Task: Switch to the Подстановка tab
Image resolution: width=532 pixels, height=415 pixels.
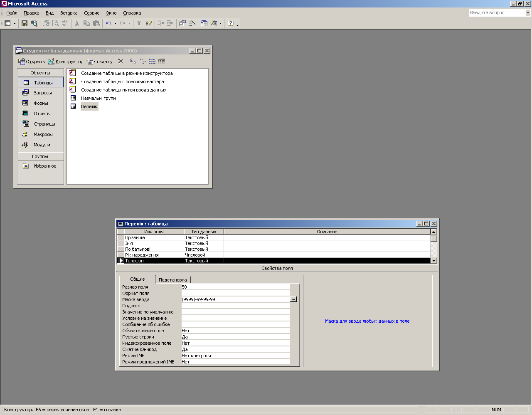Action: pyautogui.click(x=173, y=280)
